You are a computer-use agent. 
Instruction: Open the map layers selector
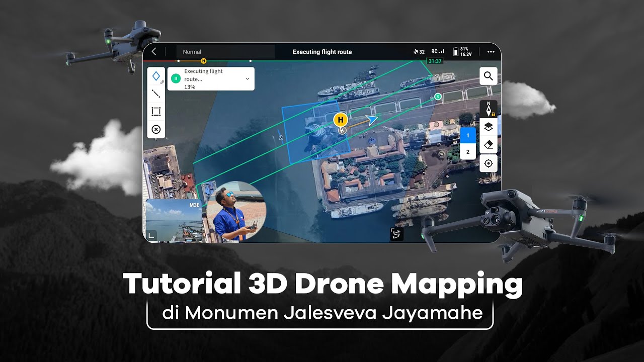(x=488, y=127)
